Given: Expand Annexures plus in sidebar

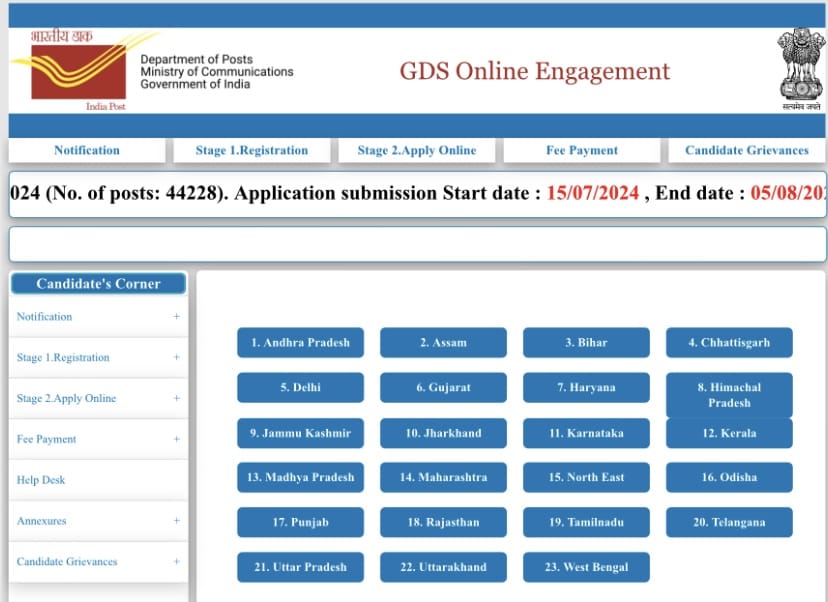Looking at the screenshot, I should point(176,521).
